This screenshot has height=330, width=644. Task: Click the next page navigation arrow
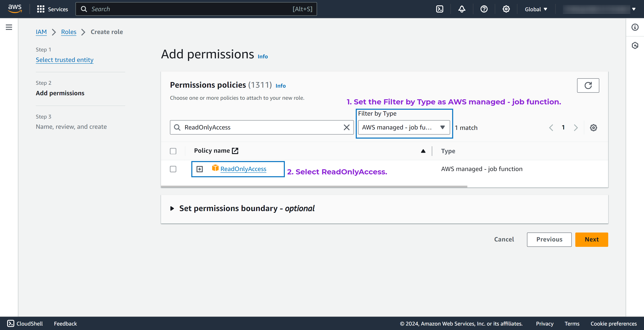pos(577,127)
